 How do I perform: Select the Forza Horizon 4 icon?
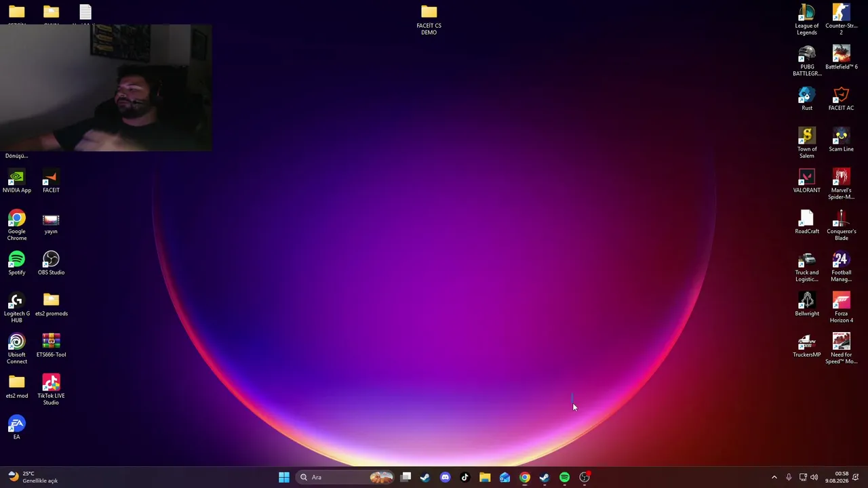click(841, 308)
